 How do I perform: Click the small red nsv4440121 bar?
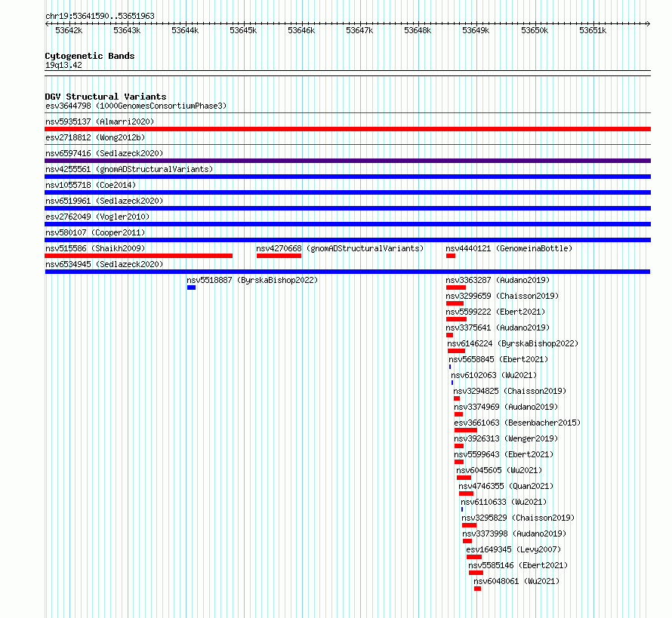(x=451, y=256)
